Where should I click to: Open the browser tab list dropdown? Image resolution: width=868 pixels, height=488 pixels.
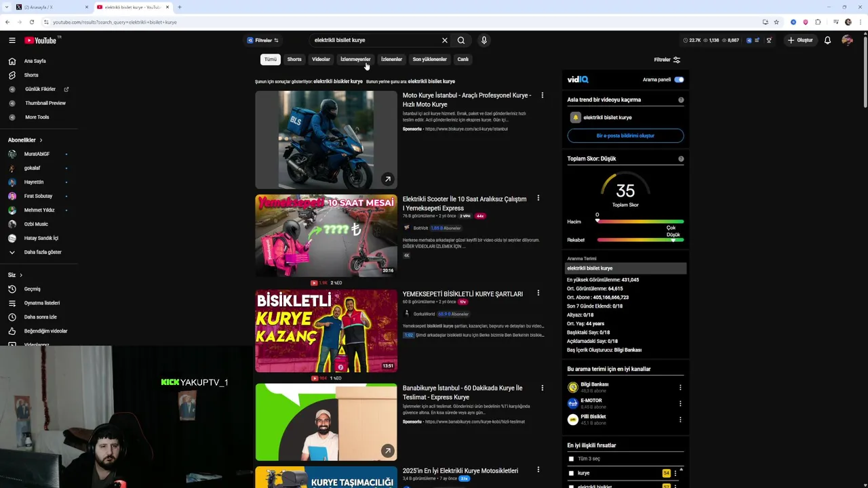(7, 7)
